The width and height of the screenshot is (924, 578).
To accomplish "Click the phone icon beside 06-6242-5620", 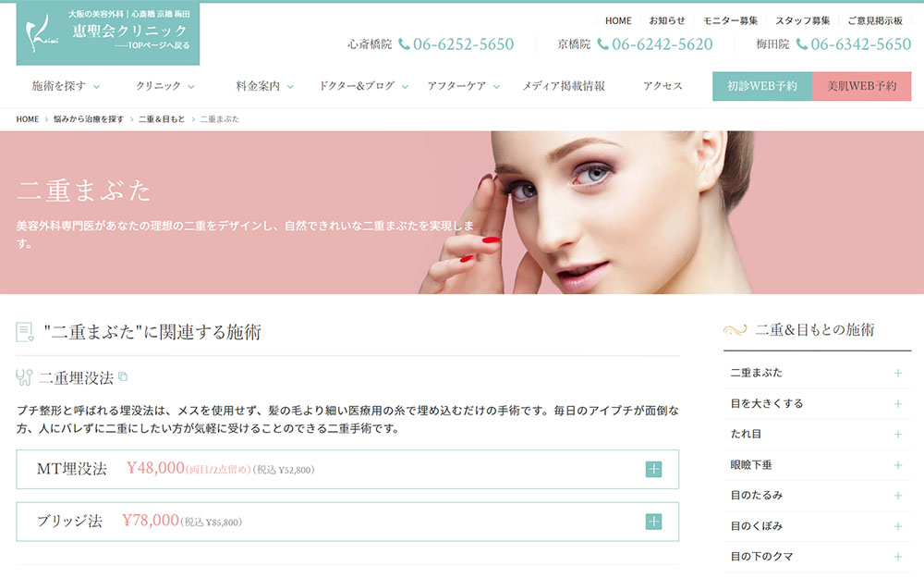I will pyautogui.click(x=603, y=44).
